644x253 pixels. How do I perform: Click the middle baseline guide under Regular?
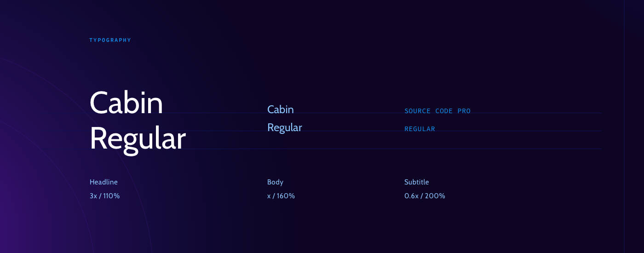345,131
